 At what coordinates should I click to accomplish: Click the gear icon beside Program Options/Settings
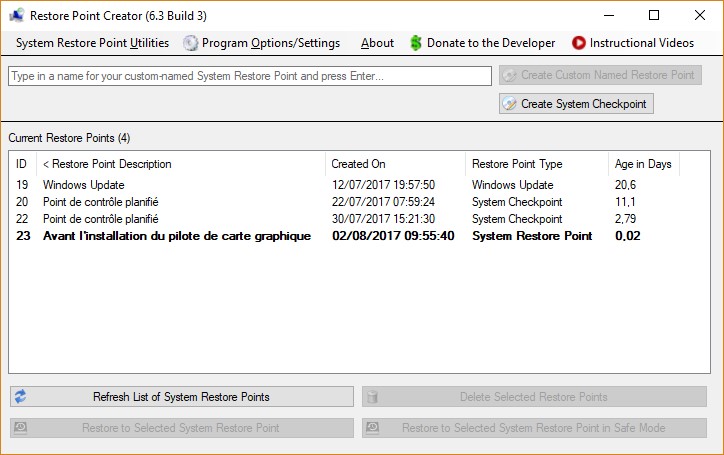190,43
